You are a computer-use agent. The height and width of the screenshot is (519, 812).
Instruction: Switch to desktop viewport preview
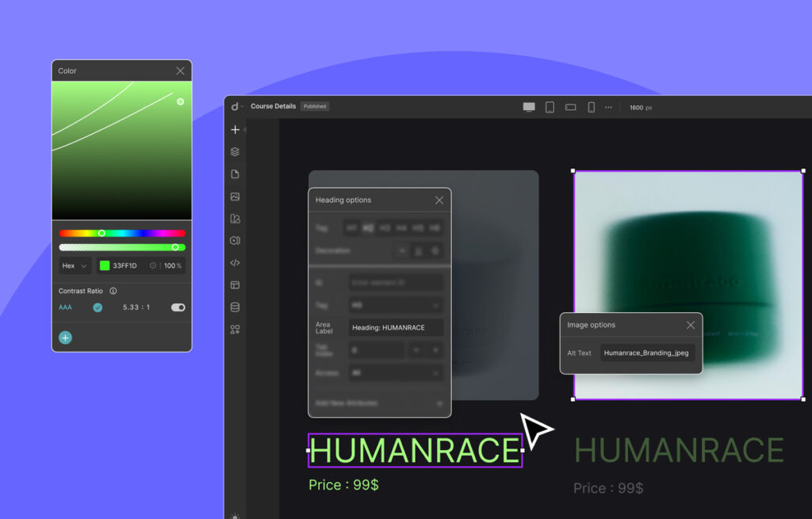tap(529, 107)
